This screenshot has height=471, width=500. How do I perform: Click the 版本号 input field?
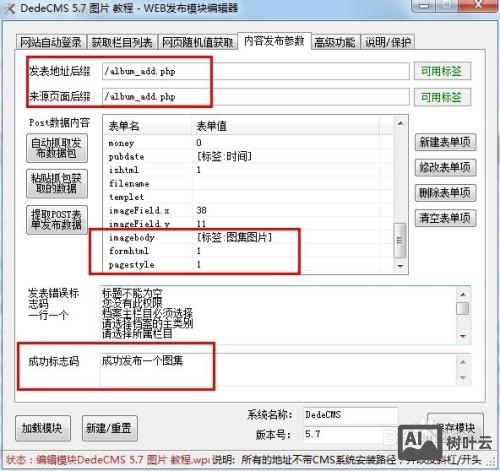click(351, 434)
